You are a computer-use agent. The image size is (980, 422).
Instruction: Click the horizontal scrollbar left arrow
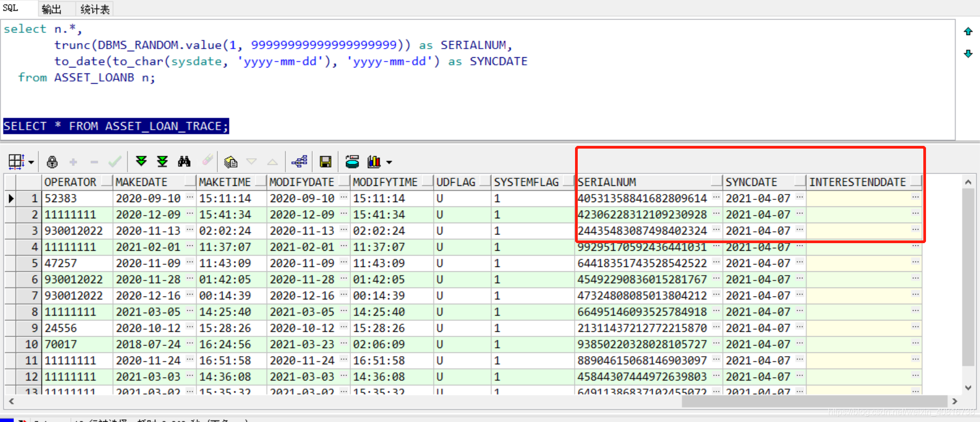click(x=11, y=401)
